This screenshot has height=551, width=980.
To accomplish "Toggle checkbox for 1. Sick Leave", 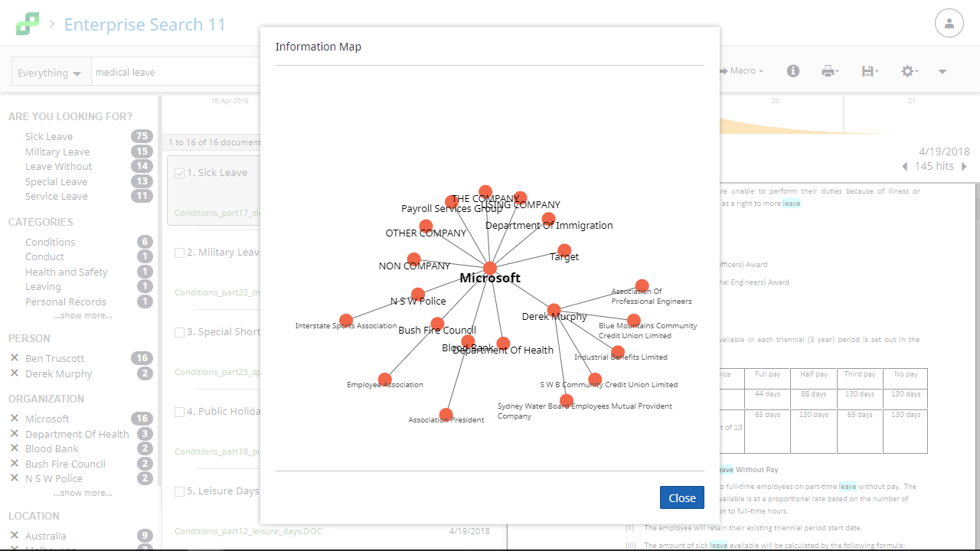I will [180, 173].
